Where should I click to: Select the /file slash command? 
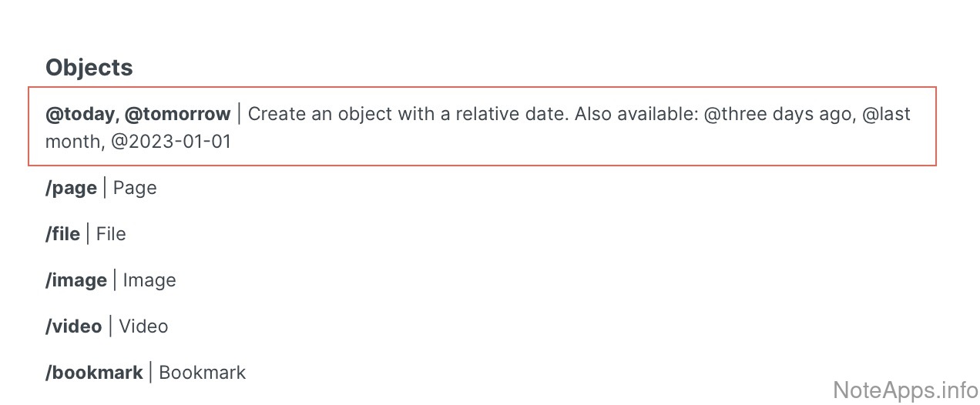click(62, 234)
